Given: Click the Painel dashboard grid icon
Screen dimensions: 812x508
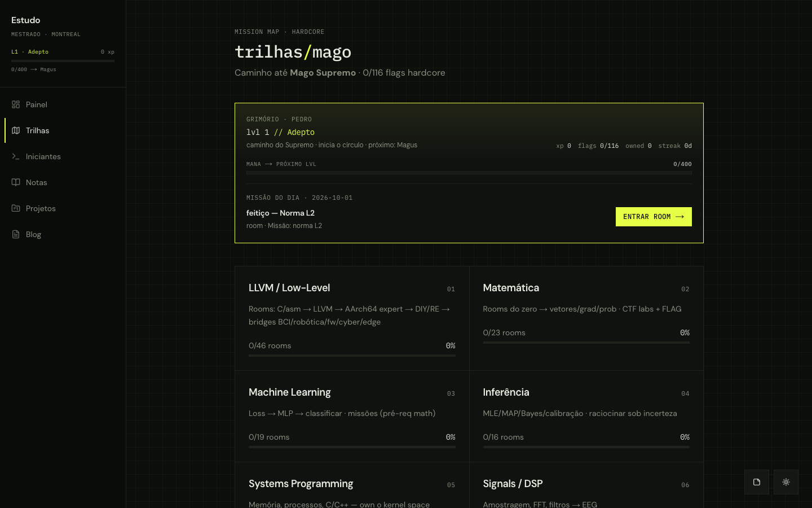Looking at the screenshot, I should (16, 104).
